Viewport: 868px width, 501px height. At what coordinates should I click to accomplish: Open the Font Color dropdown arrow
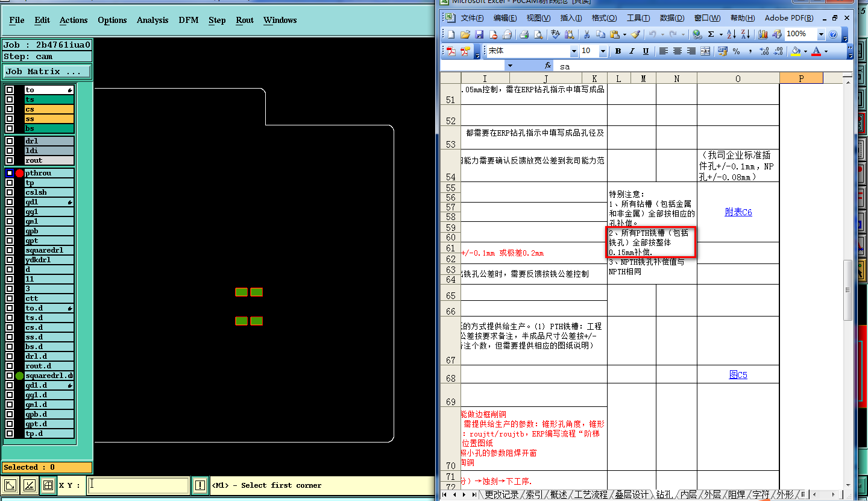click(826, 51)
